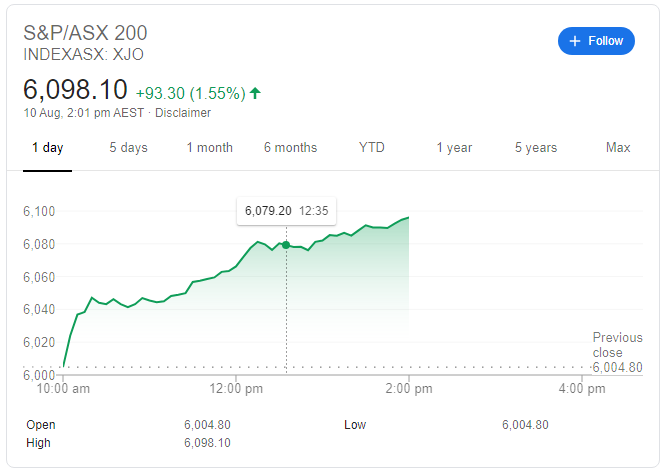669x471 pixels.
Task: Click the 2:00 pm axis label
Action: pos(409,388)
